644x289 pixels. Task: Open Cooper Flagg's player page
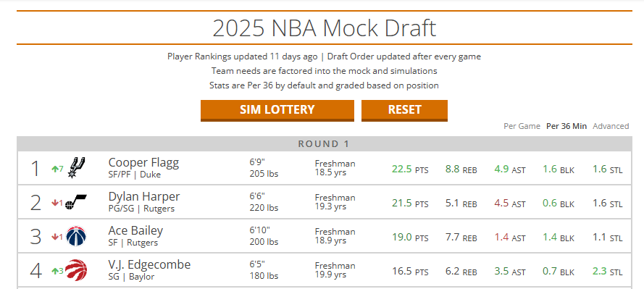143,163
